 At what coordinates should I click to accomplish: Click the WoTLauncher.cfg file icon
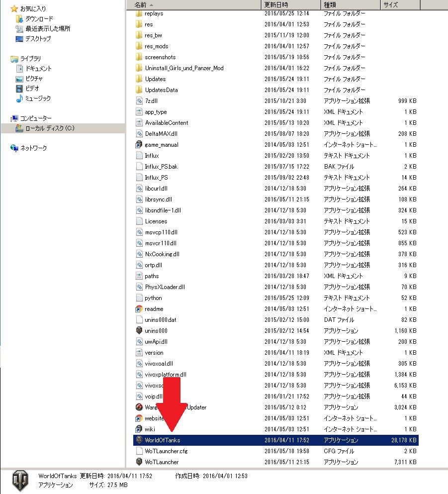click(139, 451)
